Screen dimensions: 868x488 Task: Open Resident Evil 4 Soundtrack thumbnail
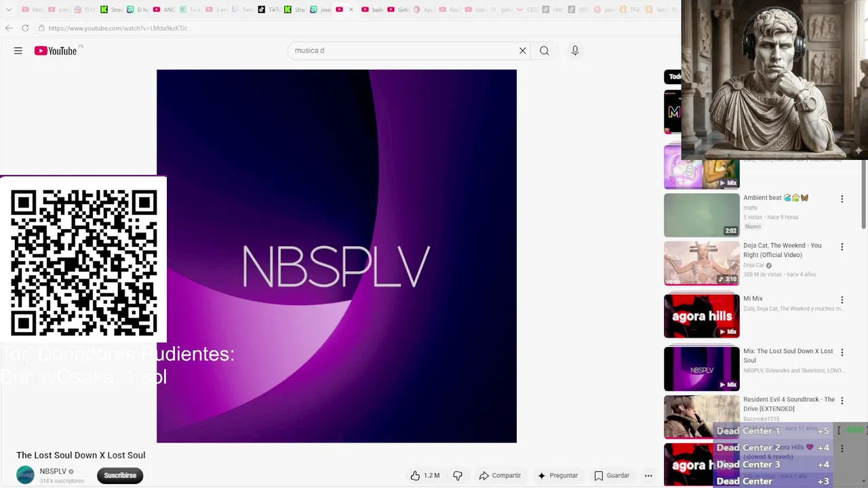tap(702, 417)
